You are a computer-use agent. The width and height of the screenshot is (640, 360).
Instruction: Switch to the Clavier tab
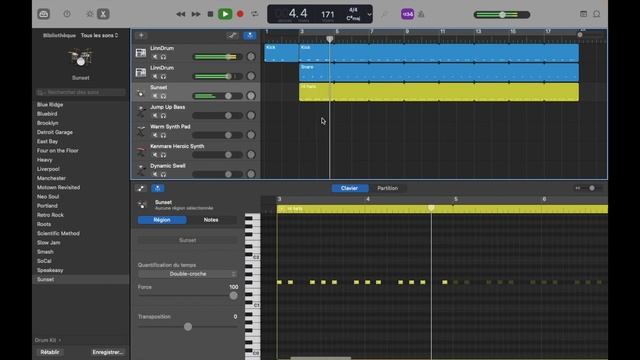[349, 188]
